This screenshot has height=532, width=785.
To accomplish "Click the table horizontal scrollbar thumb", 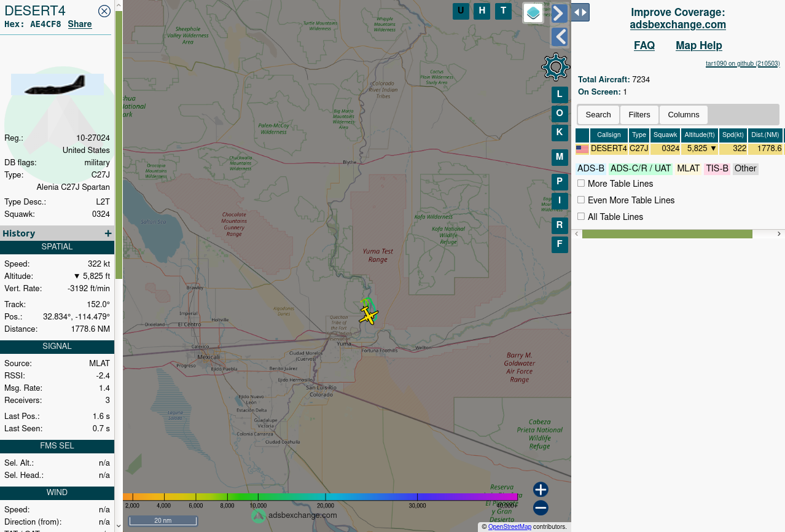I will [667, 234].
